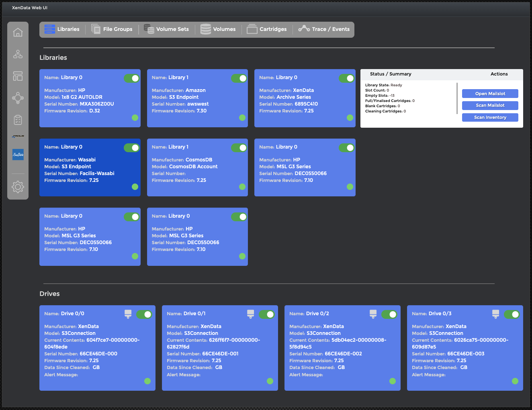Disable Drive 0/0 toggle switch
This screenshot has width=532, height=410.
click(x=144, y=314)
